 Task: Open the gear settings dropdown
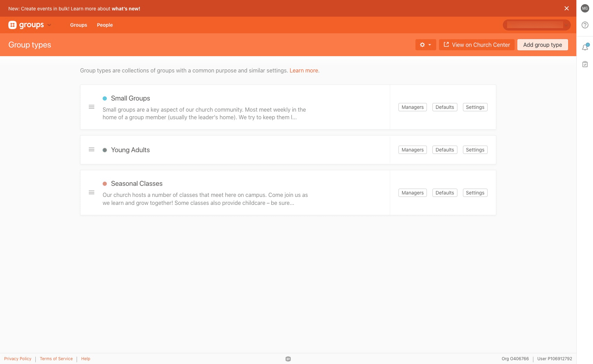click(x=426, y=45)
